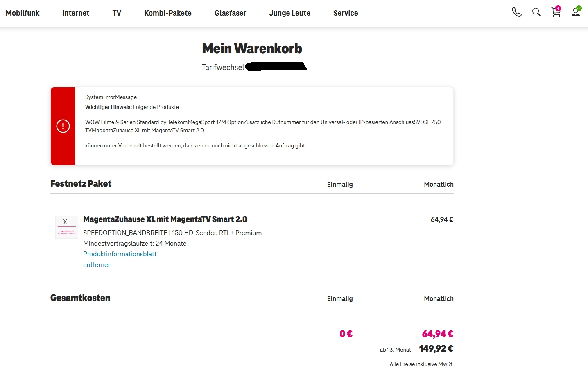Open the Produktinformationsblatt link

point(120,254)
